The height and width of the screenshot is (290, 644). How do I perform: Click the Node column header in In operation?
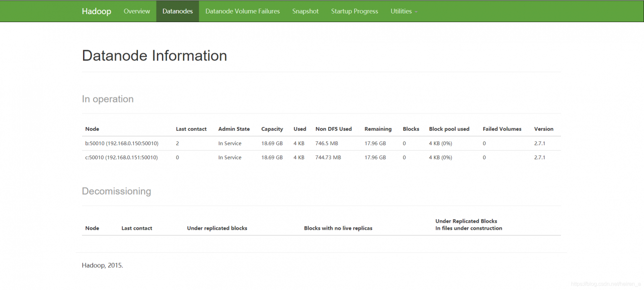(x=92, y=129)
